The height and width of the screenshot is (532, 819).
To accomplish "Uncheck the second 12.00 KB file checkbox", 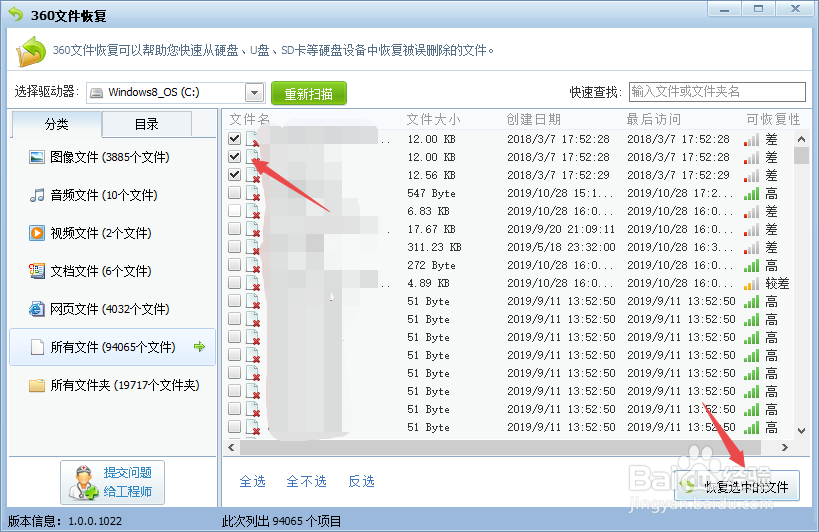I will click(235, 157).
